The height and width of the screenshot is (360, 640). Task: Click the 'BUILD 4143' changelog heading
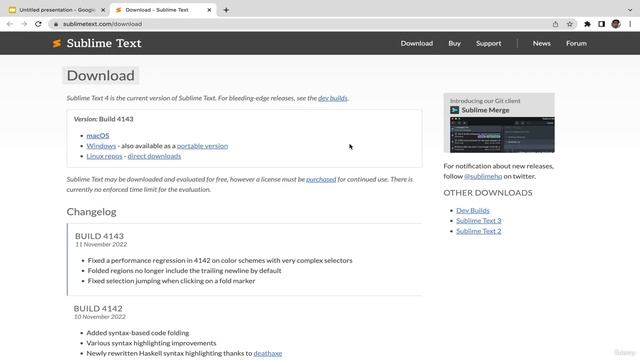99,236
